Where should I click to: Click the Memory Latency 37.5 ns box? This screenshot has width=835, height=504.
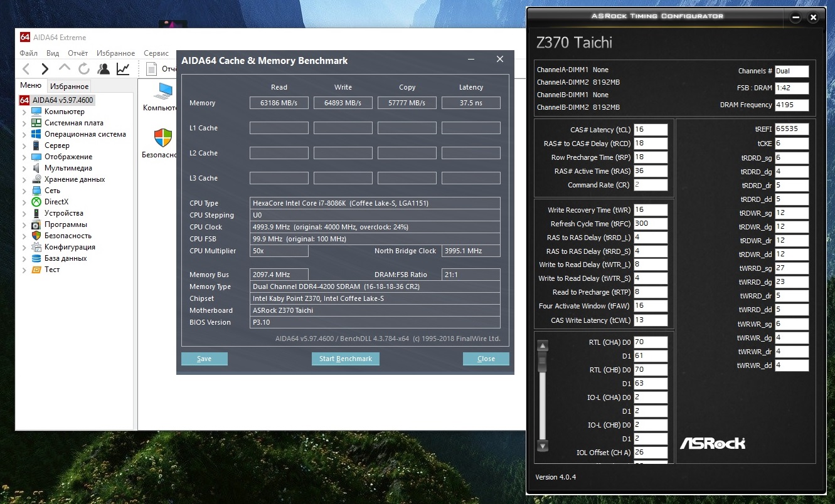click(471, 103)
